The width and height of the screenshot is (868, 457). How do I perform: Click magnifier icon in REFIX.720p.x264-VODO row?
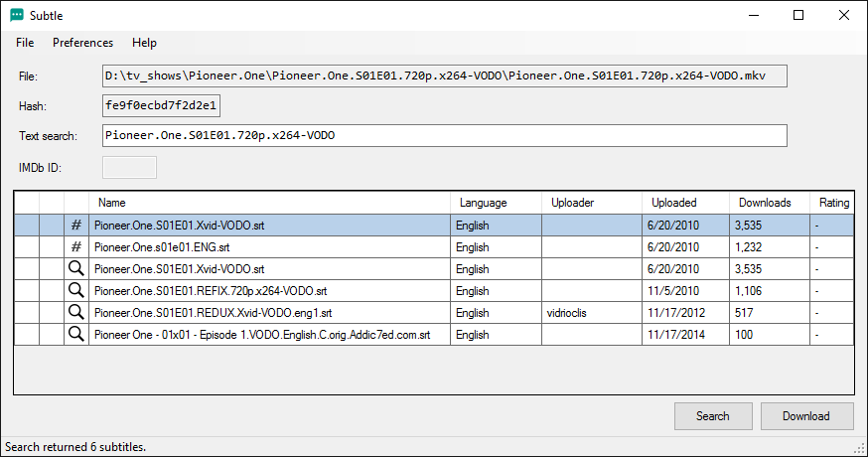tap(75, 290)
